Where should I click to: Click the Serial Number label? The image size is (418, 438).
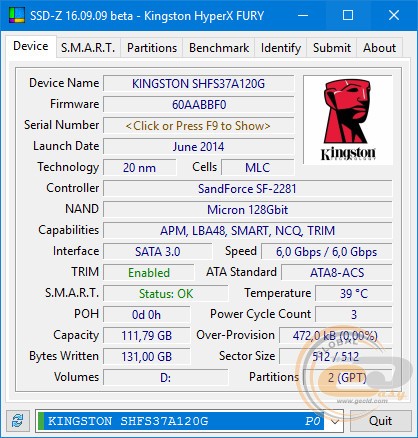click(62, 125)
